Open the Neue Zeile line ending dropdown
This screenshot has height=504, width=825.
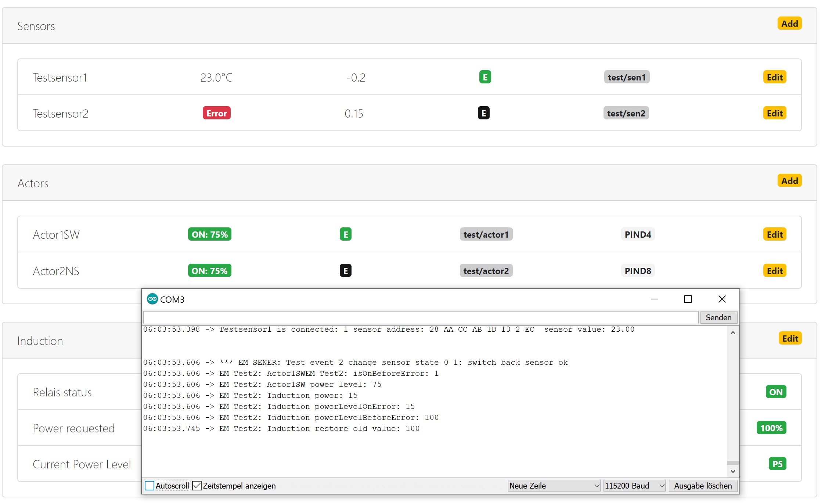(554, 486)
